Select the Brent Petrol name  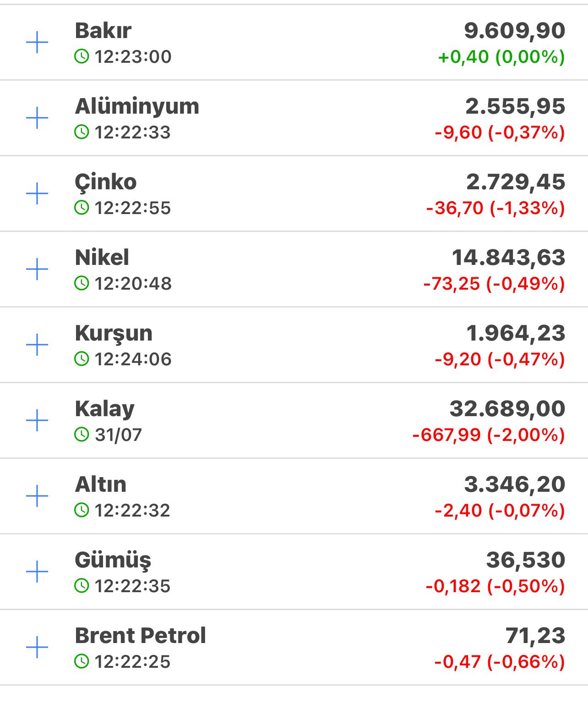tap(140, 636)
